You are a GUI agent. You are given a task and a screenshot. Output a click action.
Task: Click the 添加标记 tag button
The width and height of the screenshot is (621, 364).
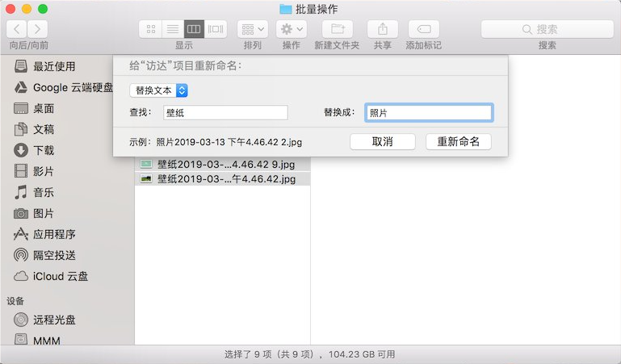(424, 29)
